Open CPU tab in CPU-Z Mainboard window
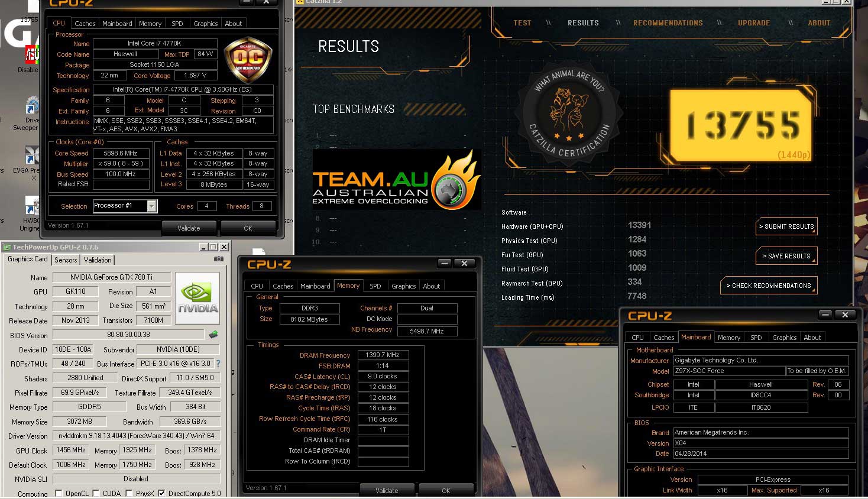Screen dimensions: 868x499 (x=637, y=338)
